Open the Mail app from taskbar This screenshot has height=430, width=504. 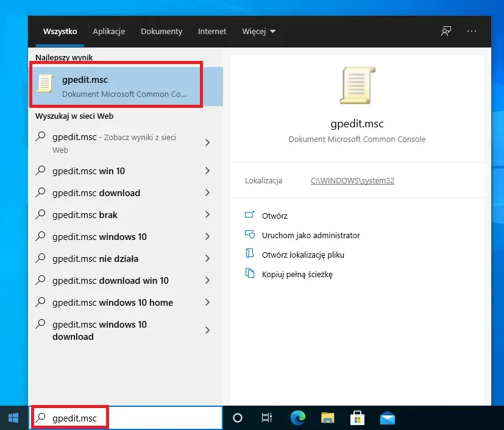[387, 418]
